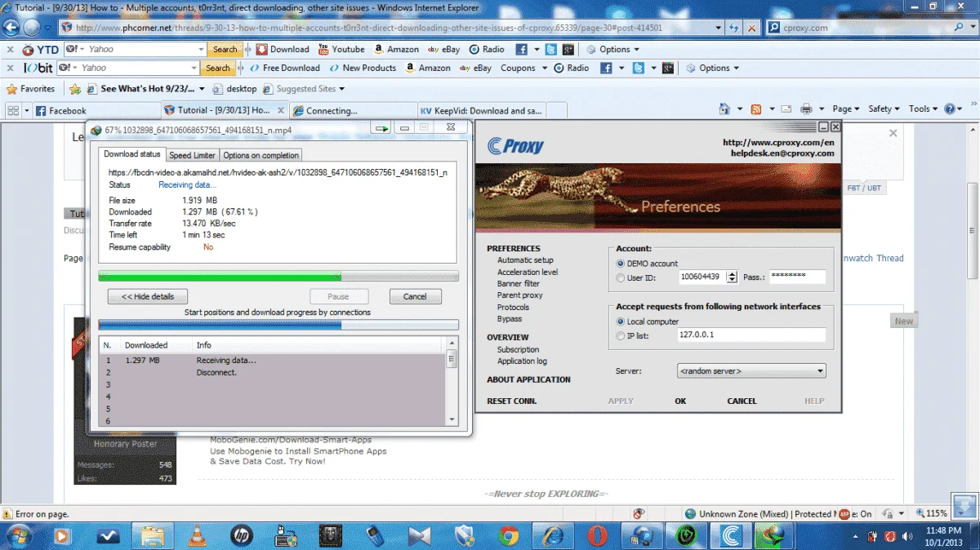Open the IE Tools menu dropdown
The height and width of the screenshot is (550, 980).
point(923,109)
